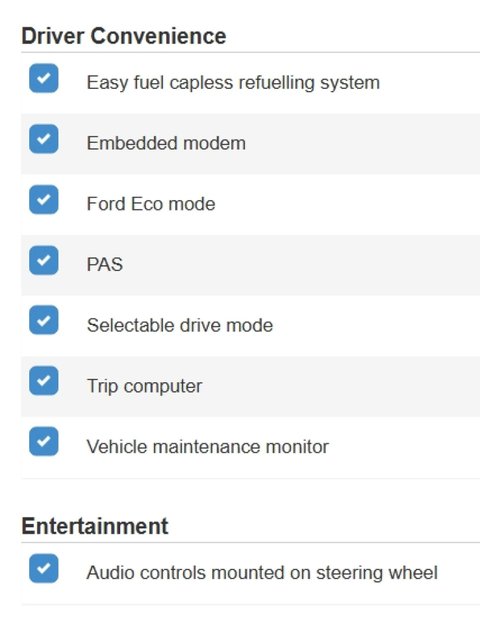This screenshot has height=624, width=480.
Task: Uncheck the Trip computer checkbox
Action: tap(44, 381)
